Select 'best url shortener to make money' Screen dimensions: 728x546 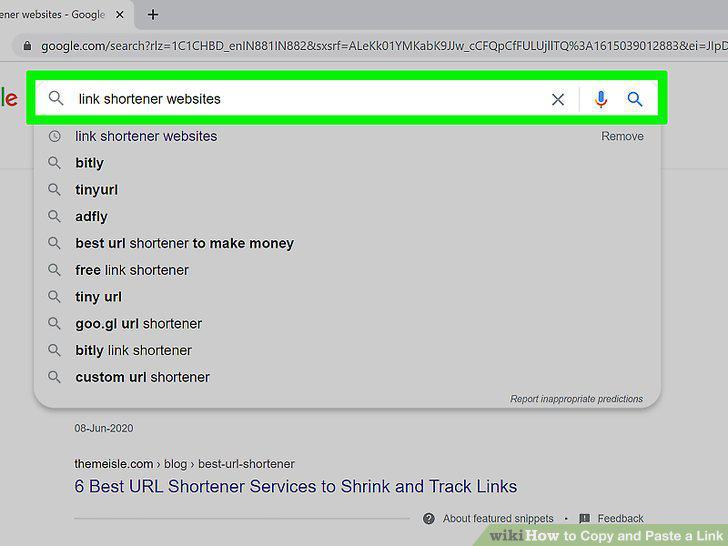184,243
